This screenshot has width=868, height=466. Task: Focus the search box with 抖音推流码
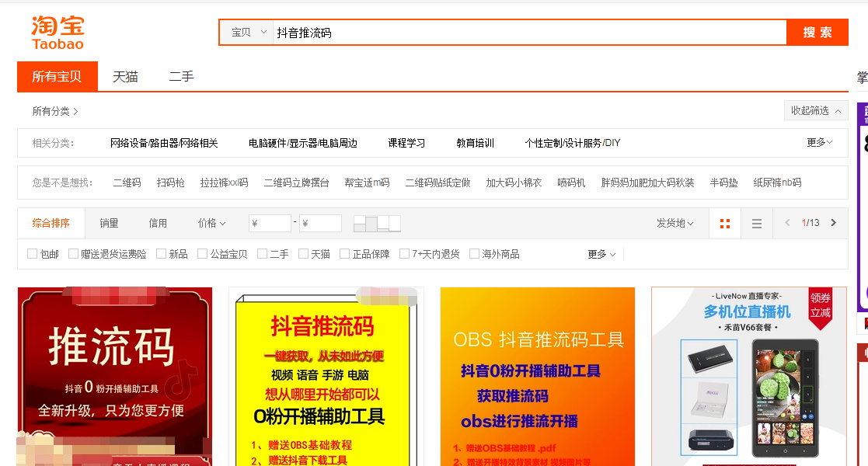(530, 33)
